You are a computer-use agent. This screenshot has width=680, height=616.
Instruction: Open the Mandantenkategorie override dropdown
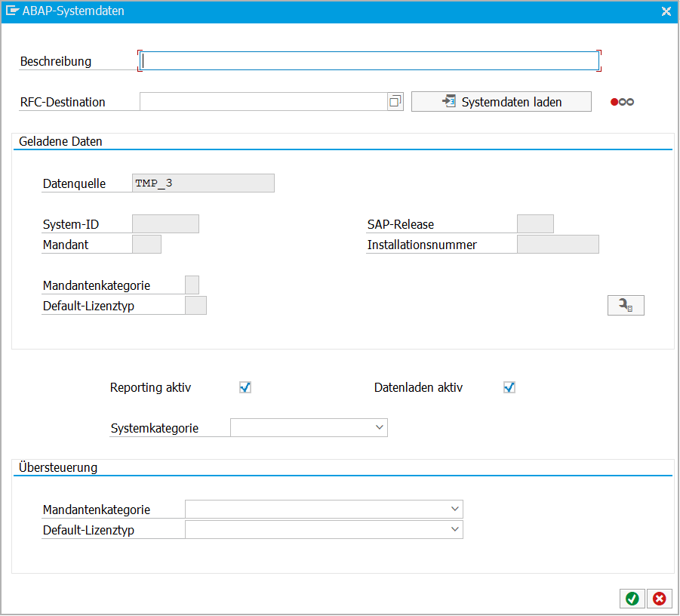(x=455, y=509)
